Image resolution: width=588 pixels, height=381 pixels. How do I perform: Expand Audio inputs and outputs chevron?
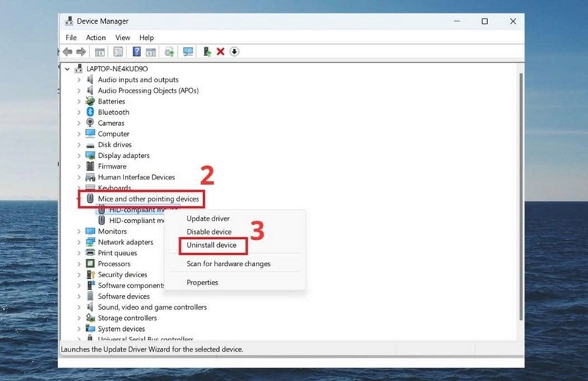tap(79, 80)
